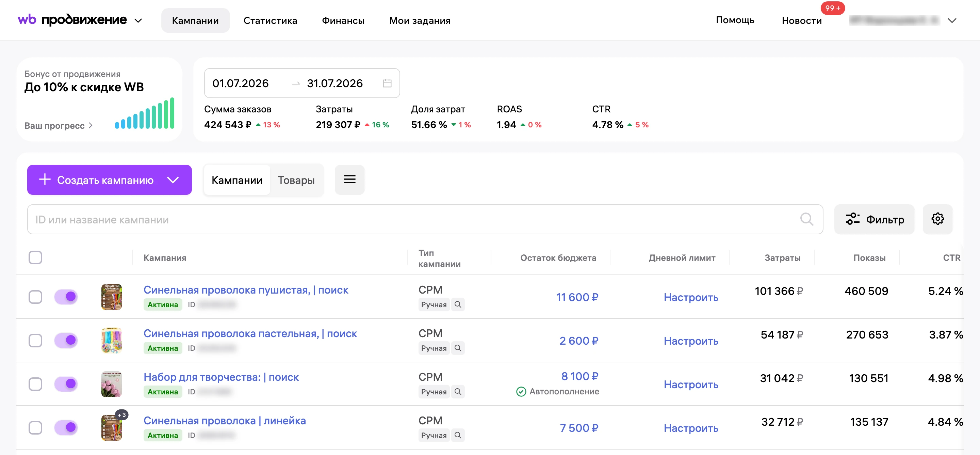Open the Новости 99+ notifications badge
This screenshot has height=455, width=980.
pyautogui.click(x=833, y=8)
